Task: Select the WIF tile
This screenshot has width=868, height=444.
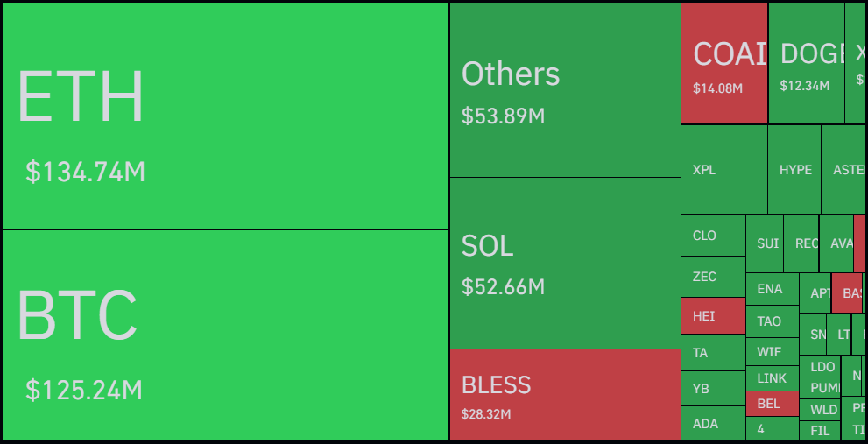Action: [x=772, y=352]
